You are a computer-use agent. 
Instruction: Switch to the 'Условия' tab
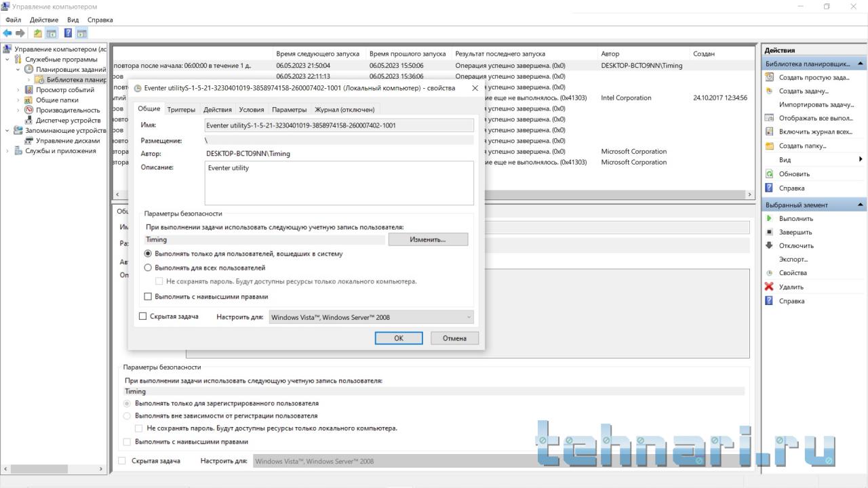pyautogui.click(x=252, y=109)
